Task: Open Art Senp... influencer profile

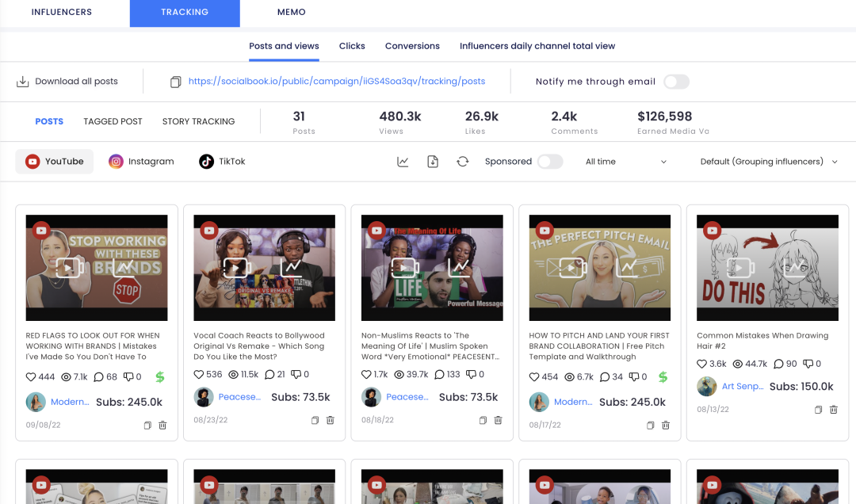Action: pyautogui.click(x=743, y=387)
